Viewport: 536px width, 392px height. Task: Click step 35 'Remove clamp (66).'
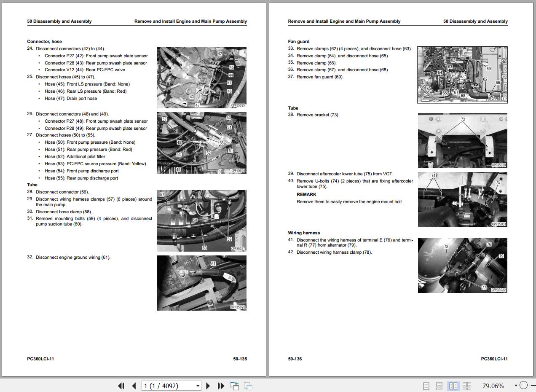tap(312, 63)
